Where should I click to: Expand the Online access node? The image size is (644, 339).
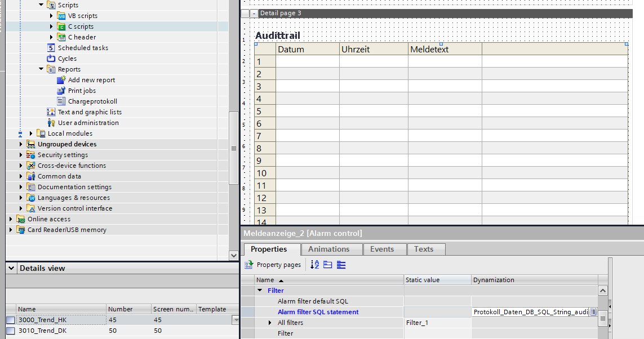[11, 218]
